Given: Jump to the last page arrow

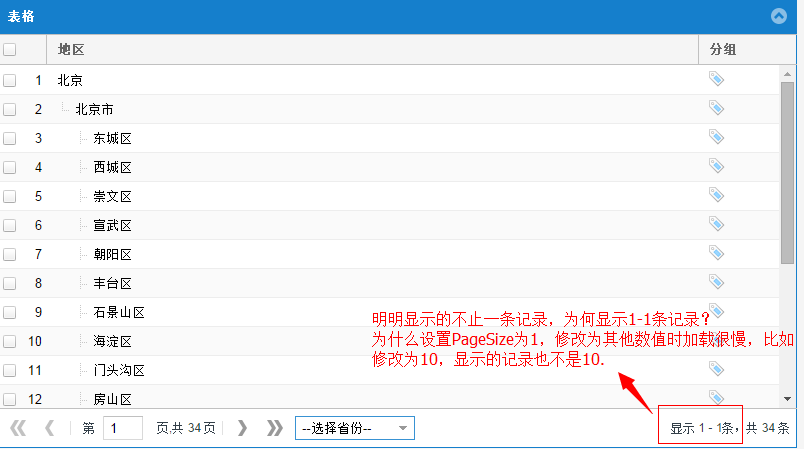Looking at the screenshot, I should (275, 428).
